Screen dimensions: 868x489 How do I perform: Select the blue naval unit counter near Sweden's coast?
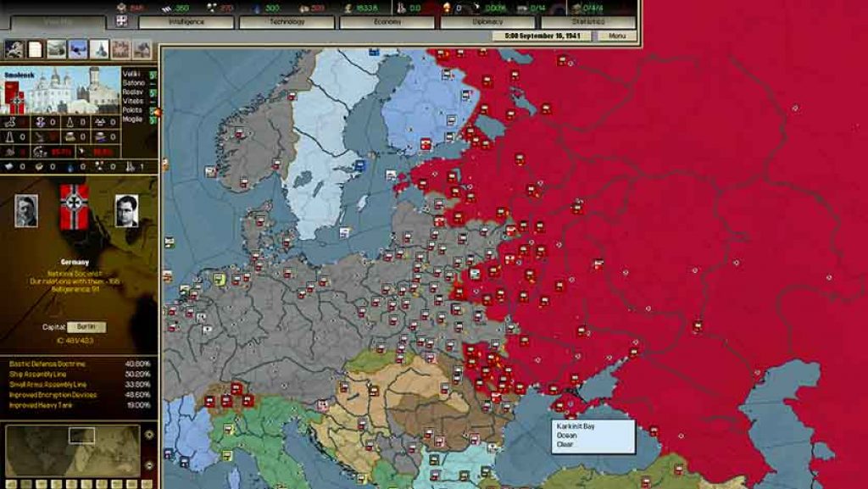pyautogui.click(x=360, y=164)
